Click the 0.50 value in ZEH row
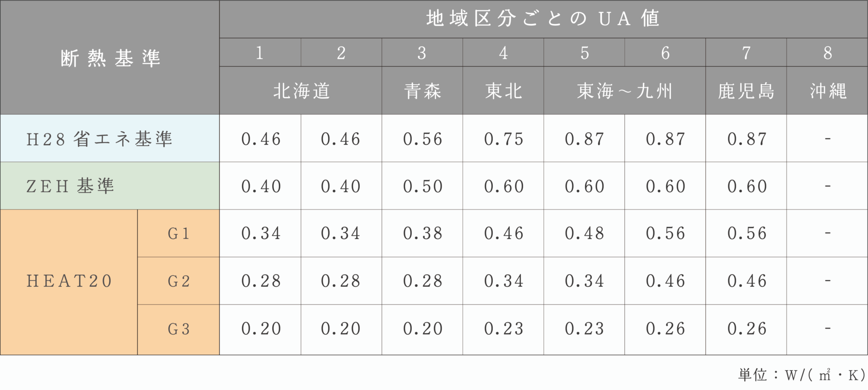Viewport: 868px width, 390px height. pyautogui.click(x=422, y=186)
